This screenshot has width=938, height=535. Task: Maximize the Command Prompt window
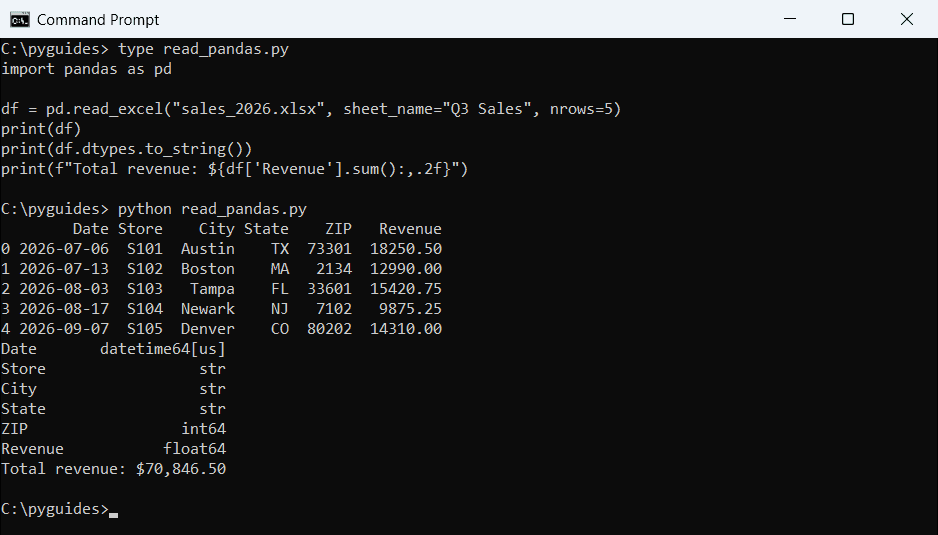(848, 19)
